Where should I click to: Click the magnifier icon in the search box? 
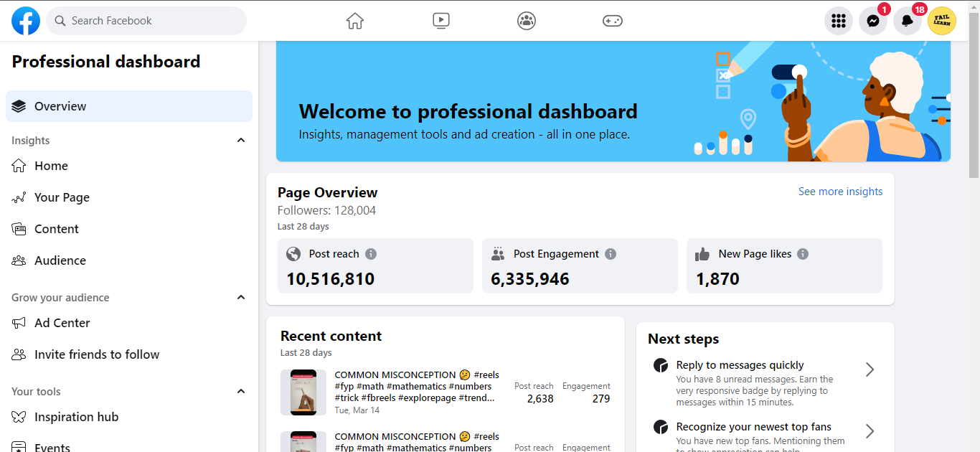pyautogui.click(x=60, y=21)
